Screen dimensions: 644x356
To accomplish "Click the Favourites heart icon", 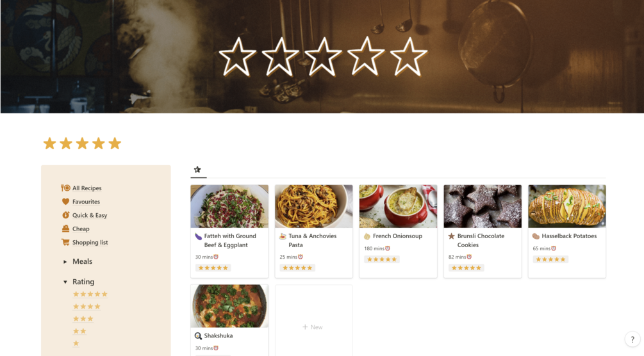I will click(x=65, y=202).
